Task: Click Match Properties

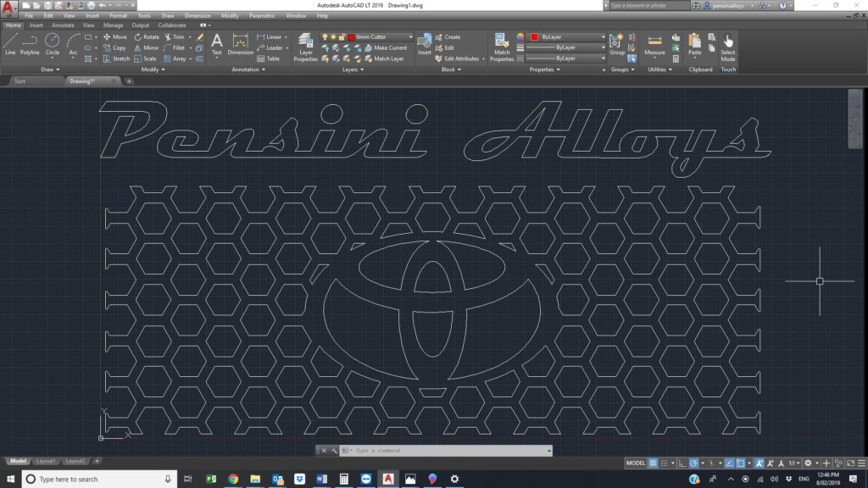Action: [x=502, y=47]
